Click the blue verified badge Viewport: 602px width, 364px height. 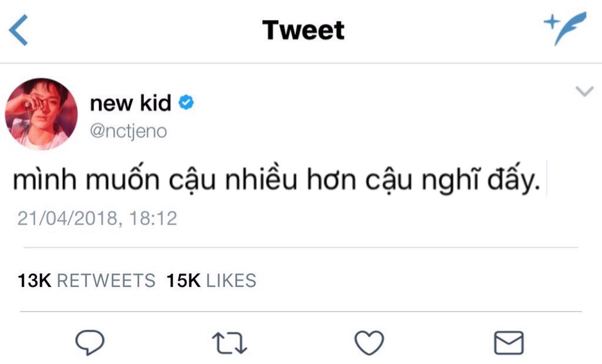[186, 104]
